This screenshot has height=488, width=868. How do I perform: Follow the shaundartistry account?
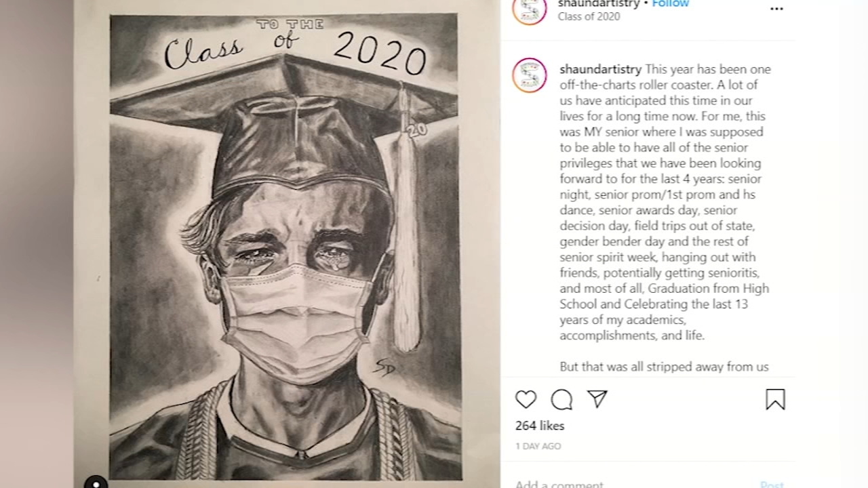tap(671, 4)
